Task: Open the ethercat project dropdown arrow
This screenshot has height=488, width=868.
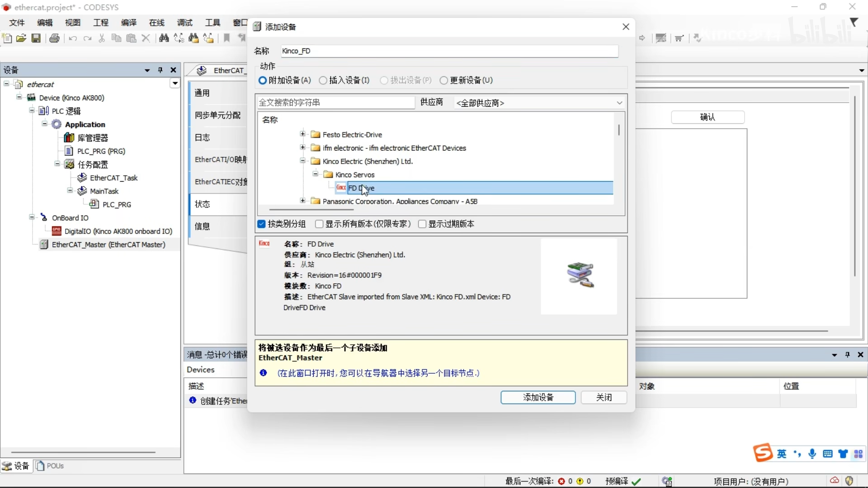Action: [175, 84]
